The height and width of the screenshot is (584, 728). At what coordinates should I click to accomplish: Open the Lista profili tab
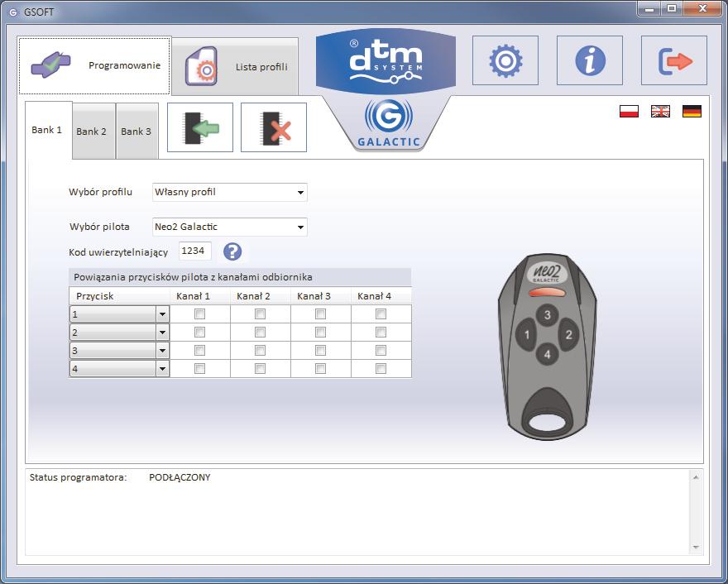[x=235, y=67]
